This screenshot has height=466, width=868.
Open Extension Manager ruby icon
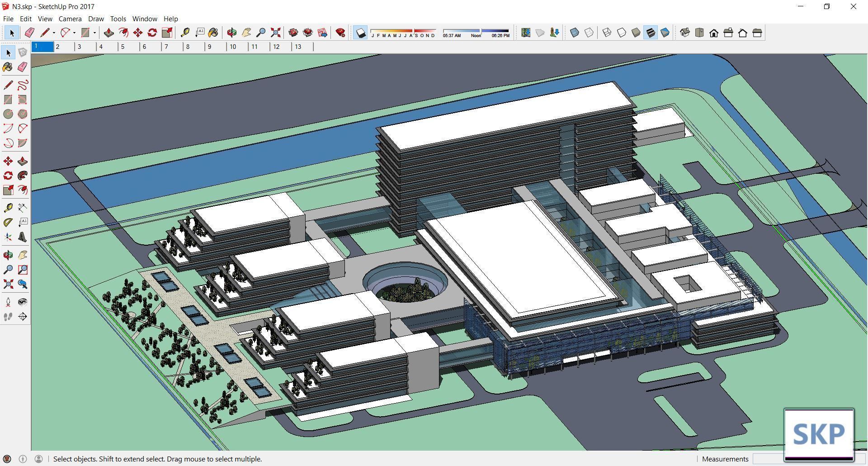point(340,33)
